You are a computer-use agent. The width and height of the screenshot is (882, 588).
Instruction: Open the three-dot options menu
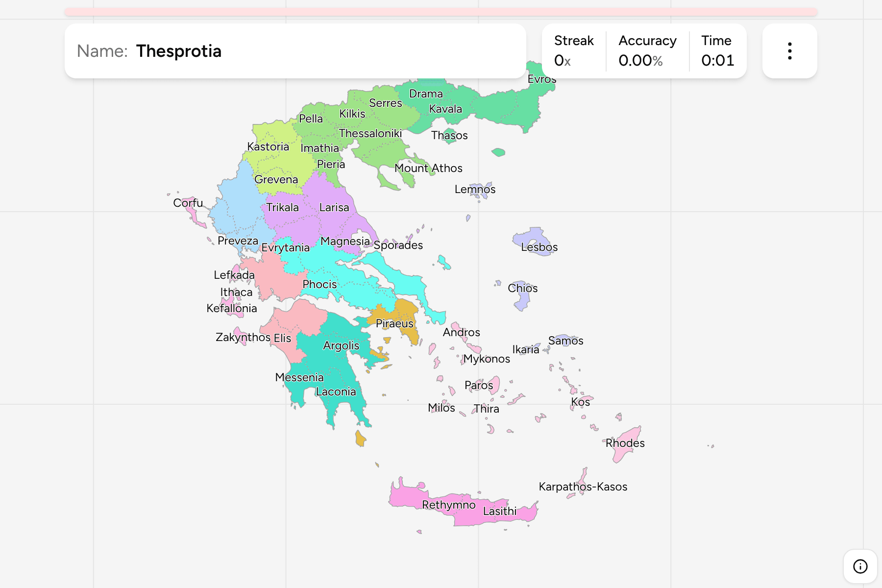[789, 51]
